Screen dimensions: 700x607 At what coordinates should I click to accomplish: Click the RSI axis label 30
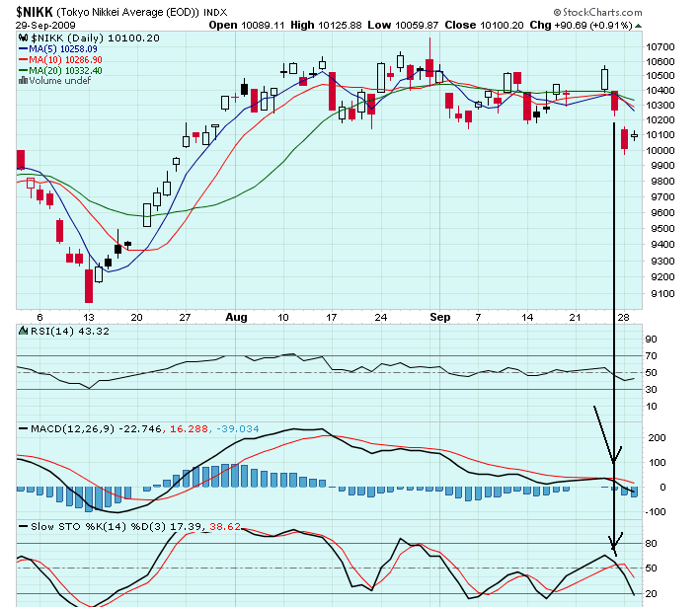(651, 390)
